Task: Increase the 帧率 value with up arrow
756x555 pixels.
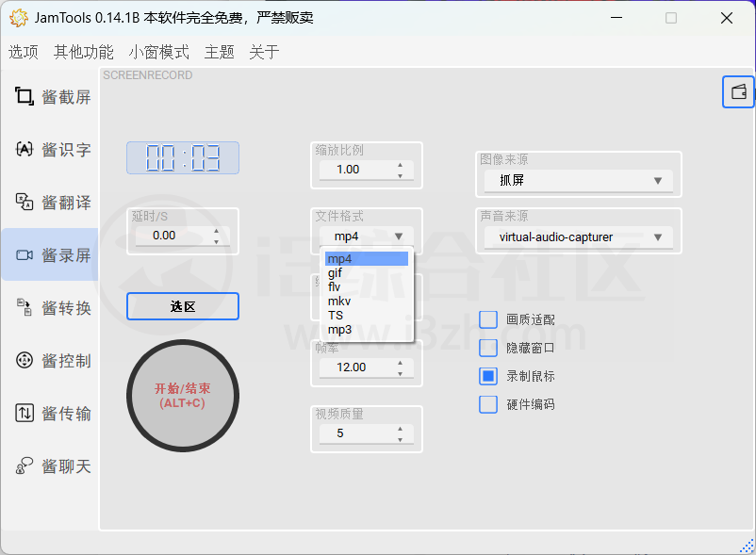Action: (401, 362)
